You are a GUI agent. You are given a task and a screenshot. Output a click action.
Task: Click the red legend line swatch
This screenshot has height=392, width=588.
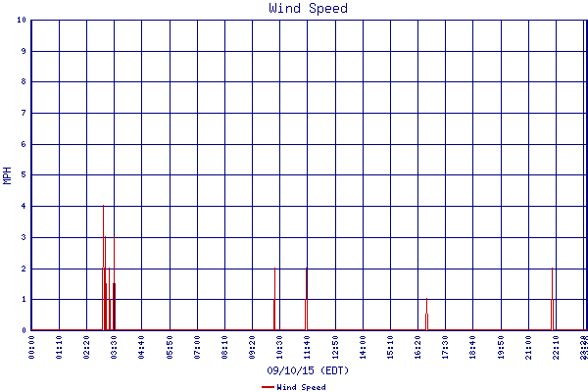click(268, 387)
